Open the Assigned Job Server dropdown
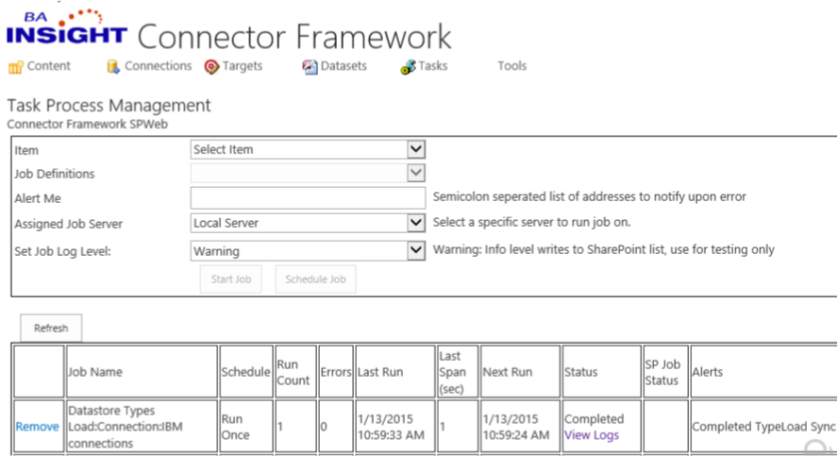 pos(417,223)
